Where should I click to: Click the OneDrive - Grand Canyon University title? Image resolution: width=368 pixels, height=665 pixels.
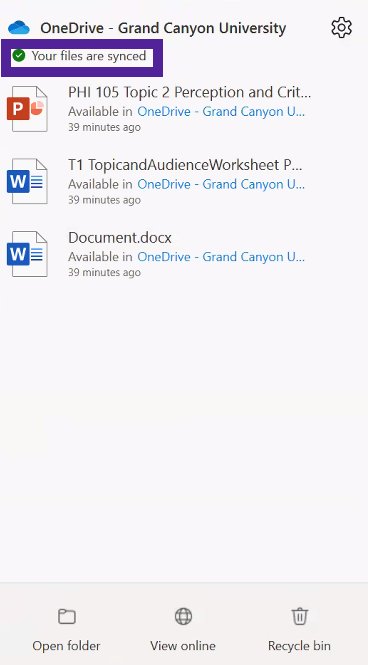click(x=163, y=28)
